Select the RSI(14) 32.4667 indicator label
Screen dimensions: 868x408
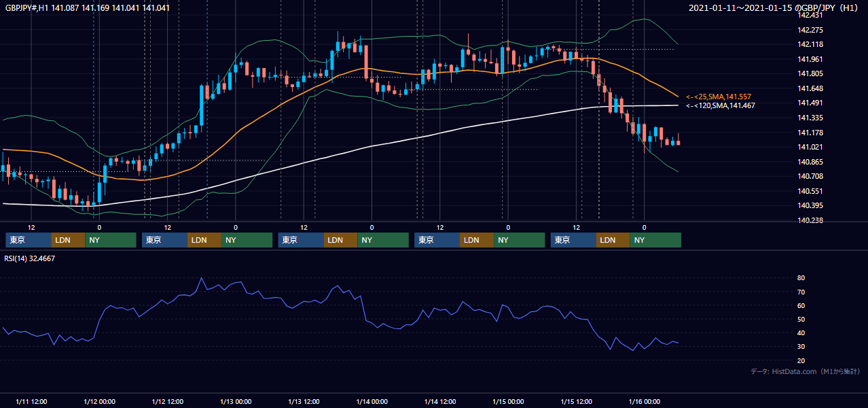(30, 258)
